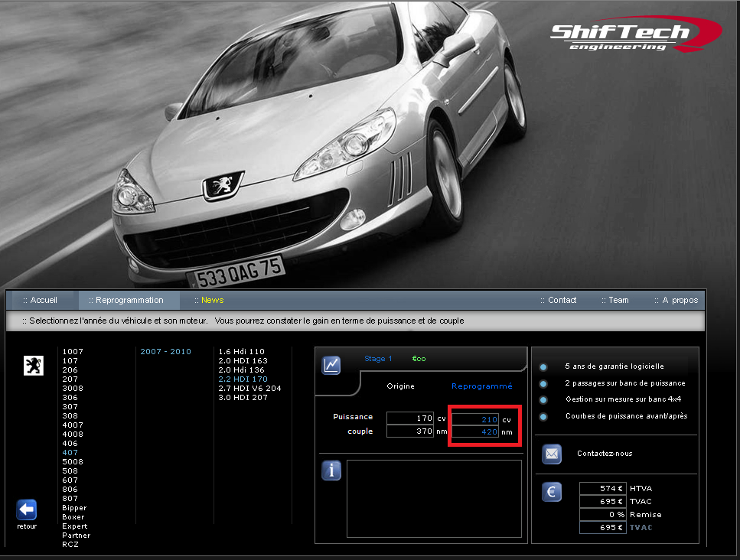Select the 5 ans de garantie bullet
This screenshot has width=740, height=560.
click(x=543, y=366)
